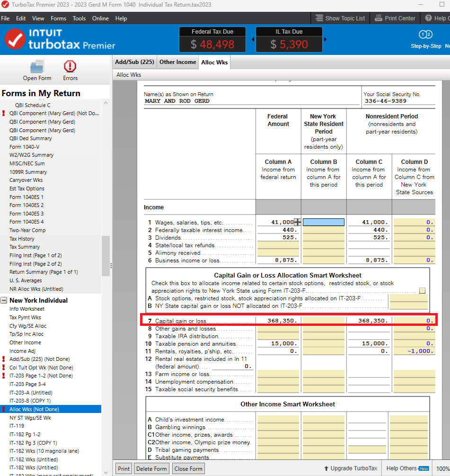Click Upgrade TurboTax link
The height and width of the screenshot is (476, 450).
[351, 468]
